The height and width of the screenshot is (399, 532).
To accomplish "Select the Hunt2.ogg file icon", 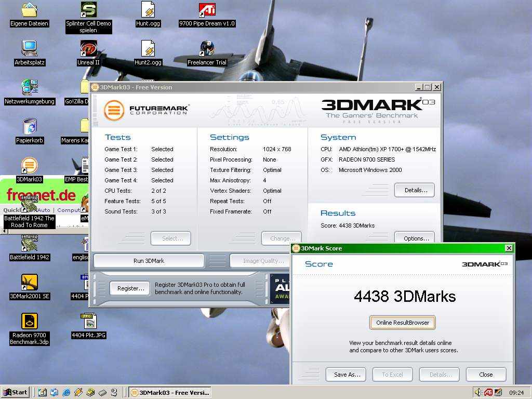I will pyautogui.click(x=148, y=53).
